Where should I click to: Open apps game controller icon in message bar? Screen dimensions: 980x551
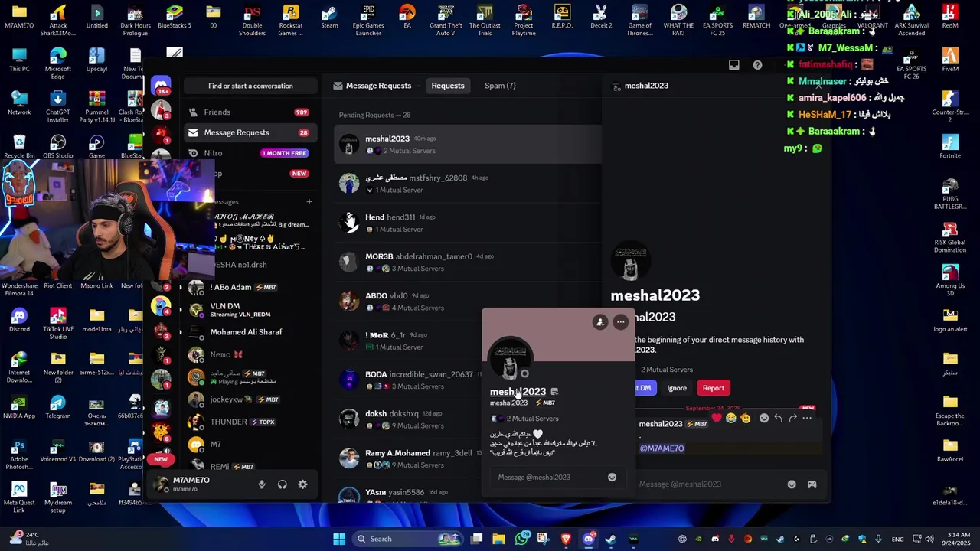(x=812, y=484)
